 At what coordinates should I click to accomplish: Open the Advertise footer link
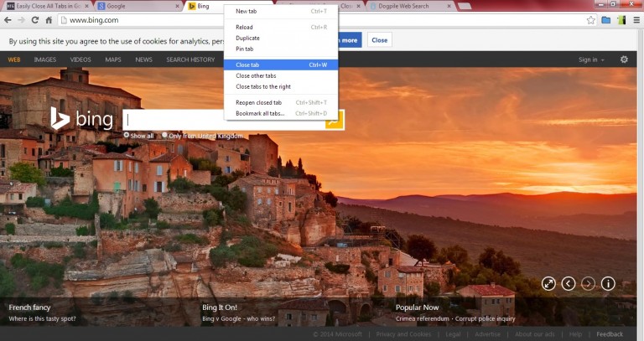click(487, 334)
